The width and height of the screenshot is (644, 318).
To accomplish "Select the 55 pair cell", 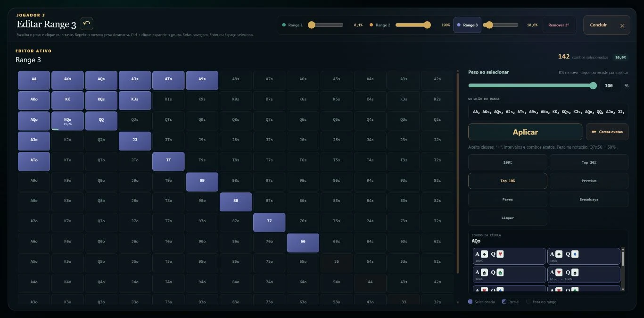I will click(337, 263).
